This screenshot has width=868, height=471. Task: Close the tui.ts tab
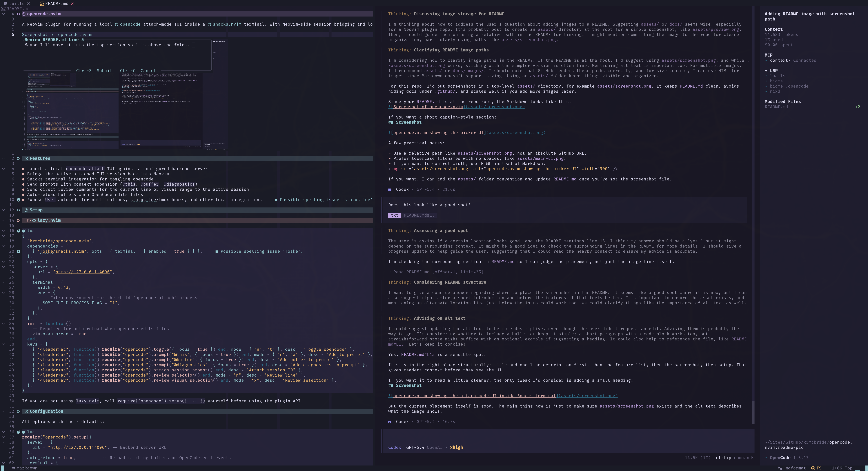28,4
